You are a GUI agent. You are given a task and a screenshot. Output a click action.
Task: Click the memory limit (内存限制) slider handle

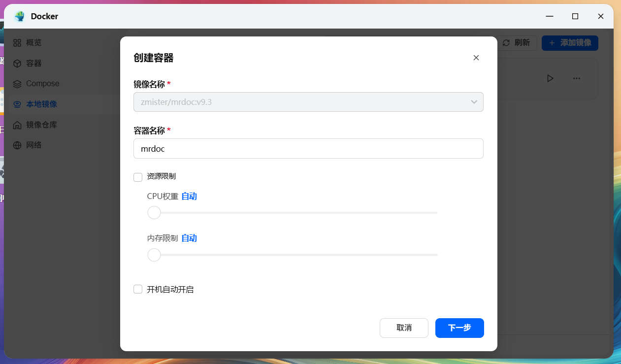[x=154, y=255]
